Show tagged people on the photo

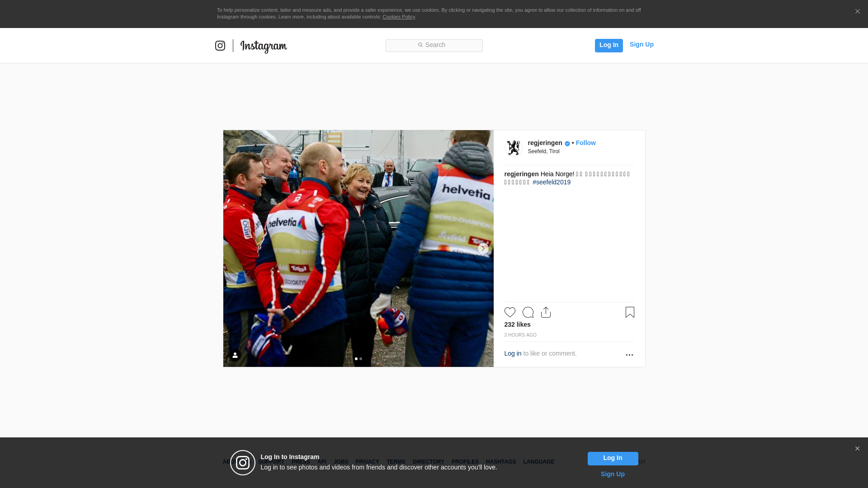pos(235,355)
